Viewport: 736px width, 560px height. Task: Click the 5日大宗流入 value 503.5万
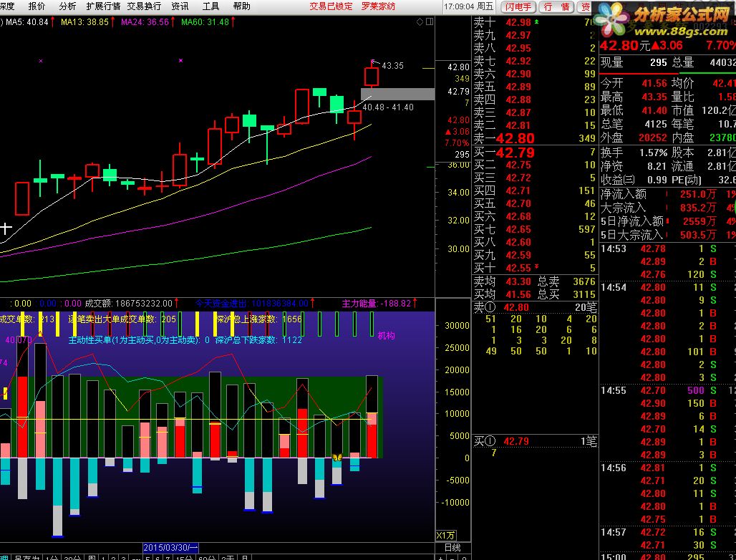698,234
